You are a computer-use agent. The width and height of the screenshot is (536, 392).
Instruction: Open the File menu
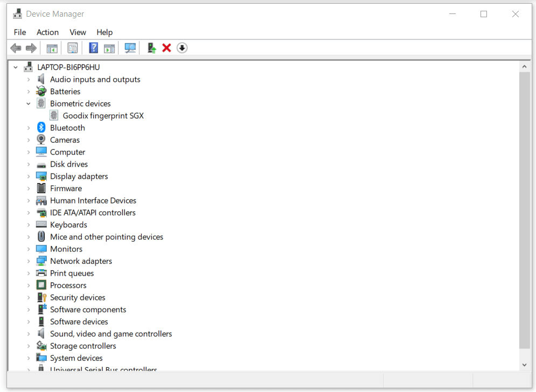click(x=20, y=32)
